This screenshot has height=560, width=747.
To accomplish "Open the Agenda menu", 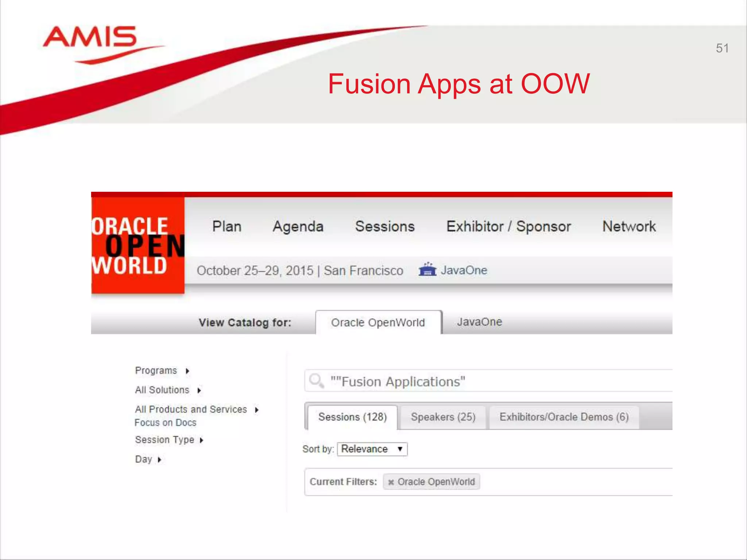I will point(298,227).
